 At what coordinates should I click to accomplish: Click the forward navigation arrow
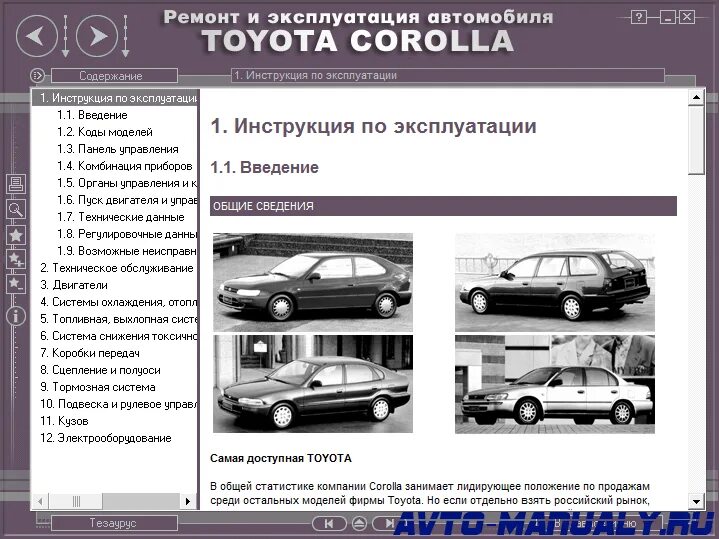coord(97,36)
